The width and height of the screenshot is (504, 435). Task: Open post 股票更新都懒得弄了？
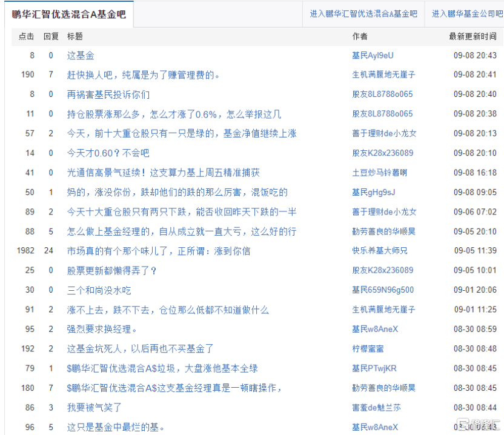[112, 270]
